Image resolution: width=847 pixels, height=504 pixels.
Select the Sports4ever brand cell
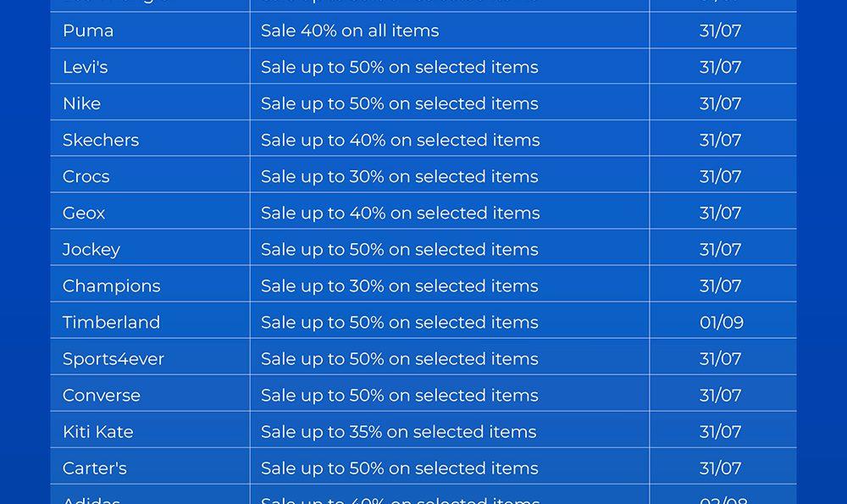[x=113, y=359]
